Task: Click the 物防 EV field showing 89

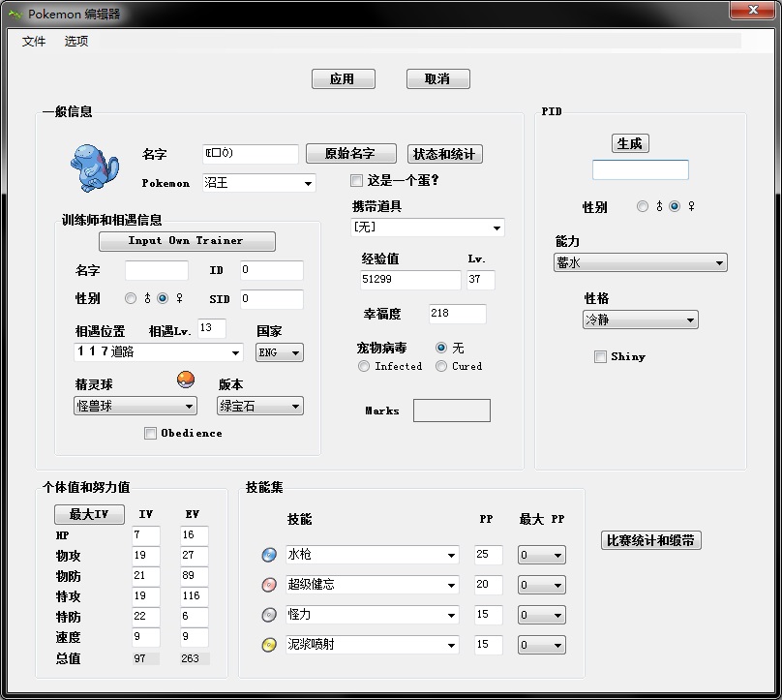Action: 195,576
